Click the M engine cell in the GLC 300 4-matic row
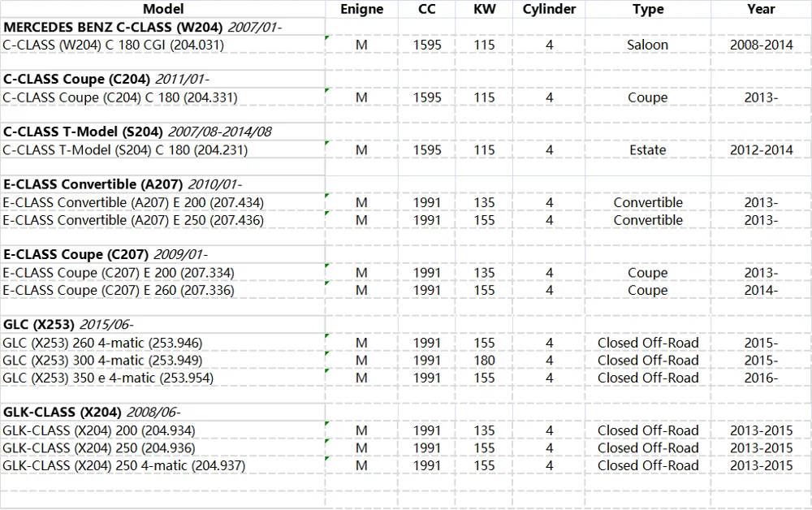The image size is (812, 510). click(x=361, y=361)
